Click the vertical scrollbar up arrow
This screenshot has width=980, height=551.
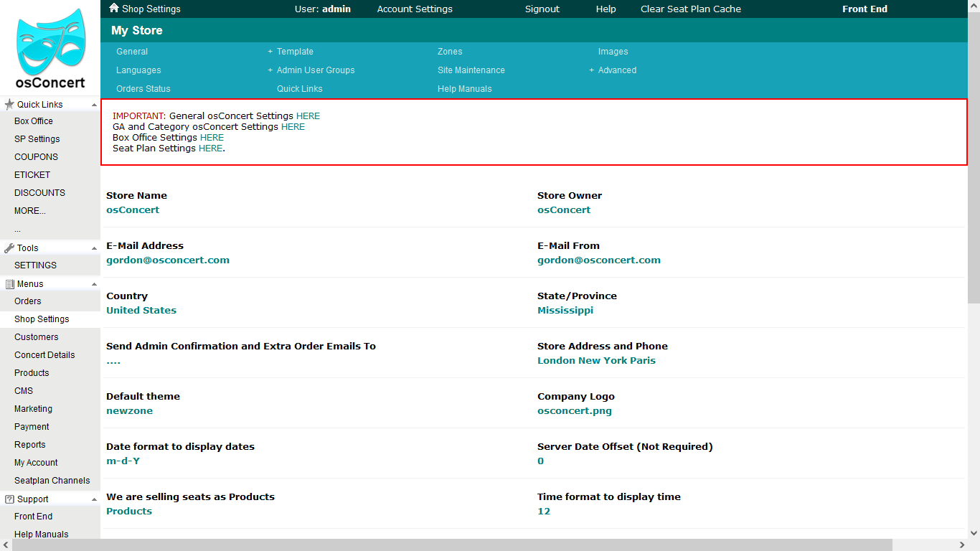pyautogui.click(x=974, y=6)
